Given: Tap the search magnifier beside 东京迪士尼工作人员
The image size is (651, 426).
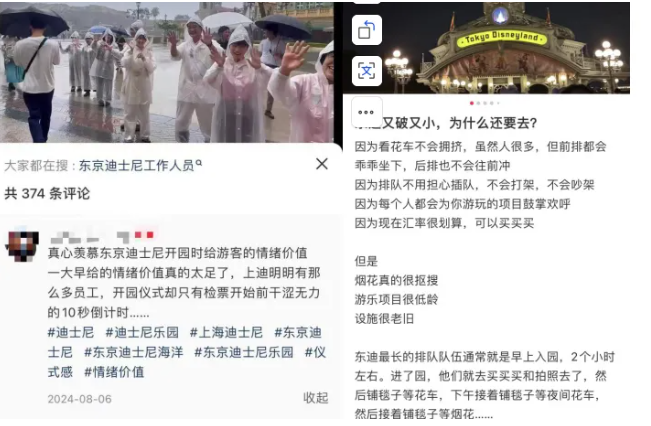Looking at the screenshot, I should tap(198, 164).
